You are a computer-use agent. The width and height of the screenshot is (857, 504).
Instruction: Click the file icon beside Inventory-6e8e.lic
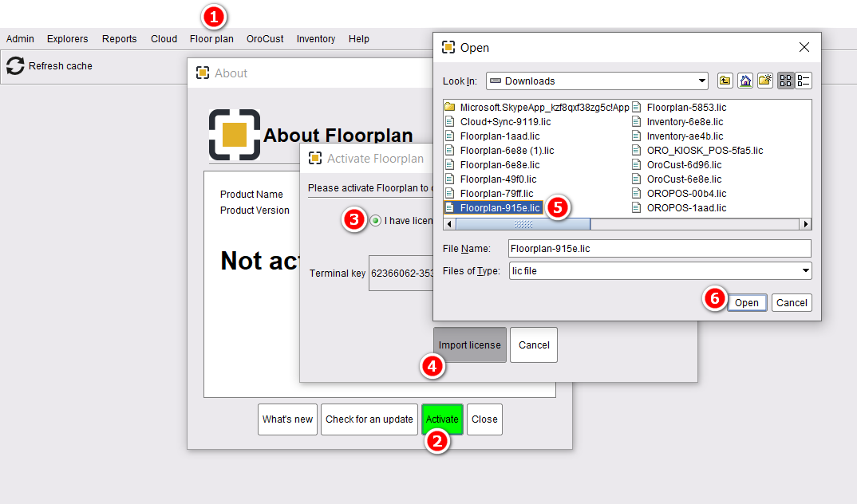coord(637,121)
